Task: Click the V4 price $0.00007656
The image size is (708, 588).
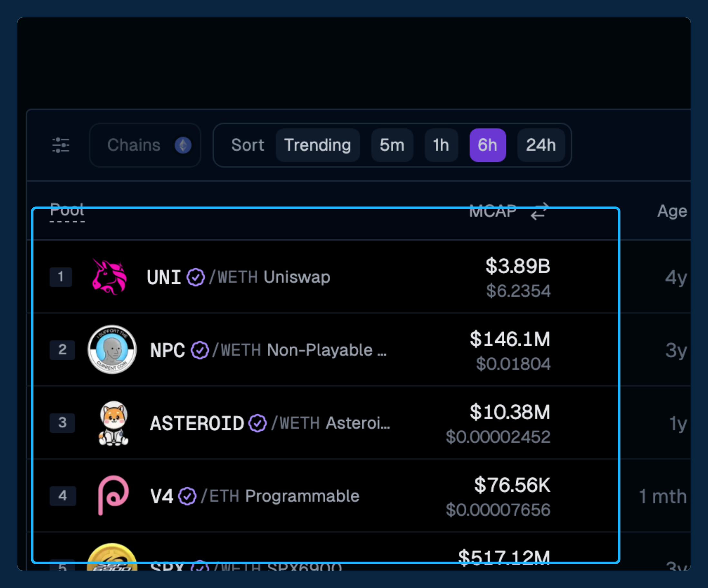Action: coord(498,510)
